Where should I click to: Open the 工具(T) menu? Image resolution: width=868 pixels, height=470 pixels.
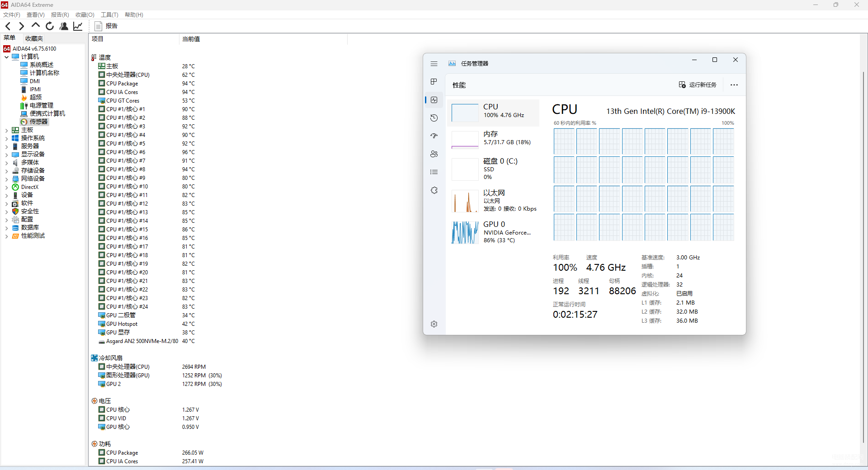(x=109, y=15)
